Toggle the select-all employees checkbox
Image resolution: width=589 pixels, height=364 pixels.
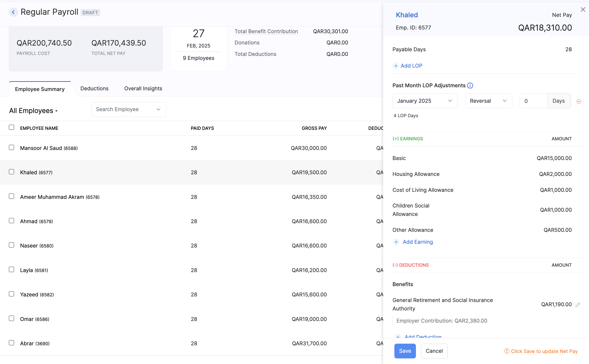click(x=11, y=127)
